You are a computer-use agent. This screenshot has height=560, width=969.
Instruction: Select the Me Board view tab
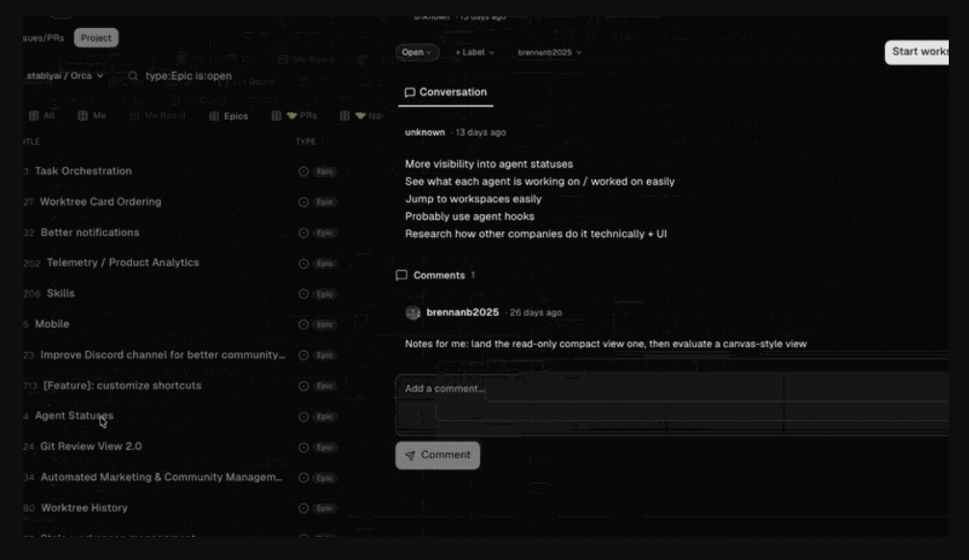coord(157,116)
